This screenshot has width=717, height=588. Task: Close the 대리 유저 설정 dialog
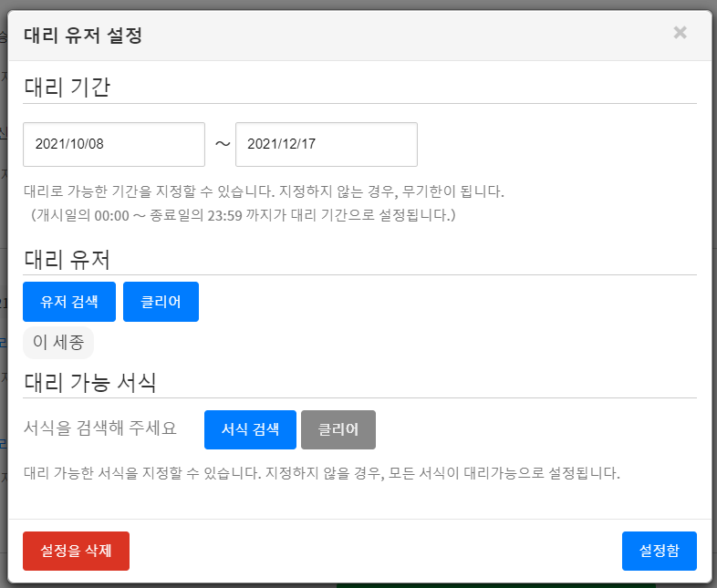[x=680, y=33]
